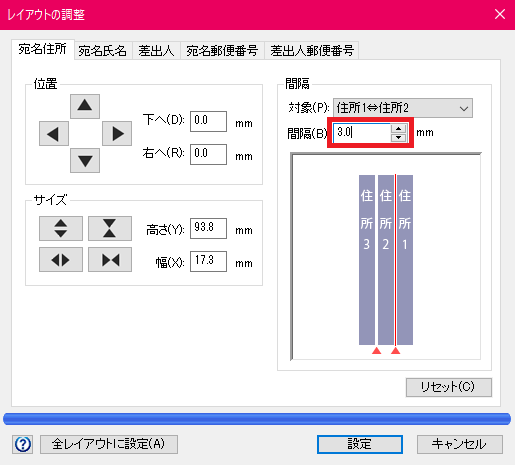The width and height of the screenshot is (515, 465).
Task: Click the 全レイアウトに設定(A) button
Action: pos(109,444)
